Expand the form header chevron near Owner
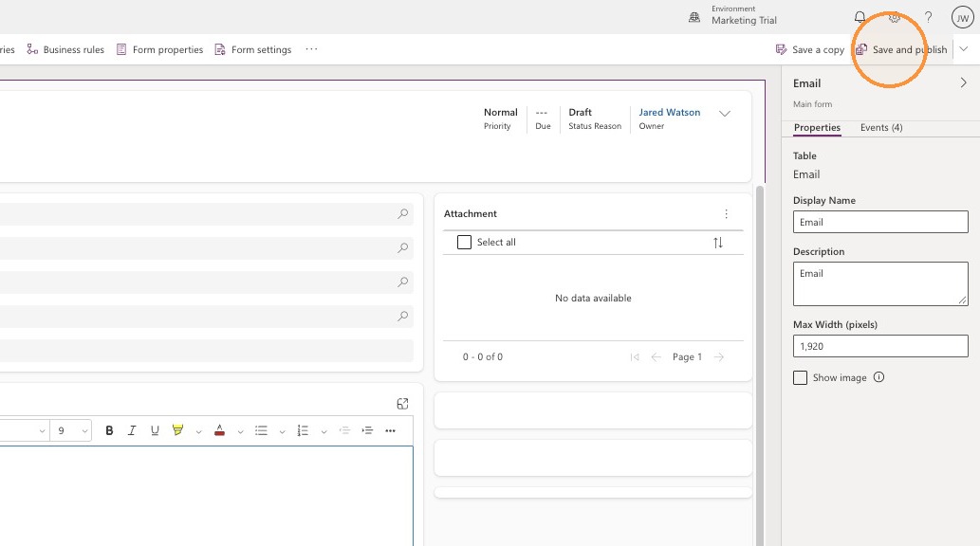980x546 pixels. (725, 114)
